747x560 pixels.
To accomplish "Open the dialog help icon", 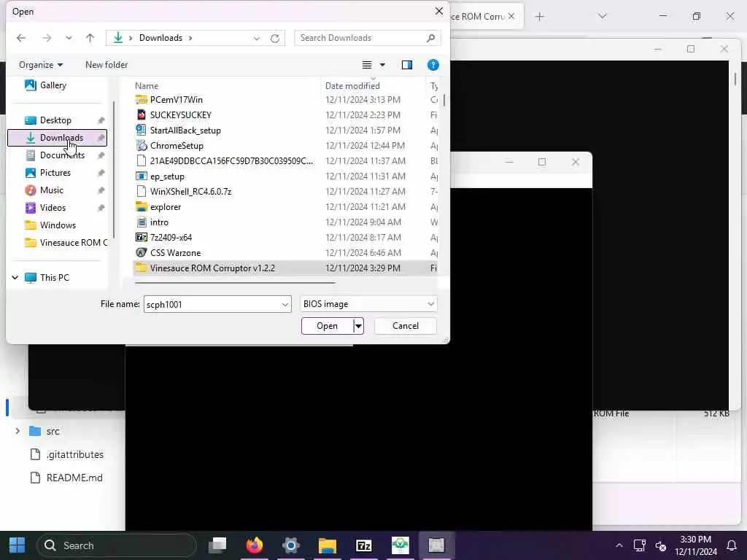I will (433, 65).
